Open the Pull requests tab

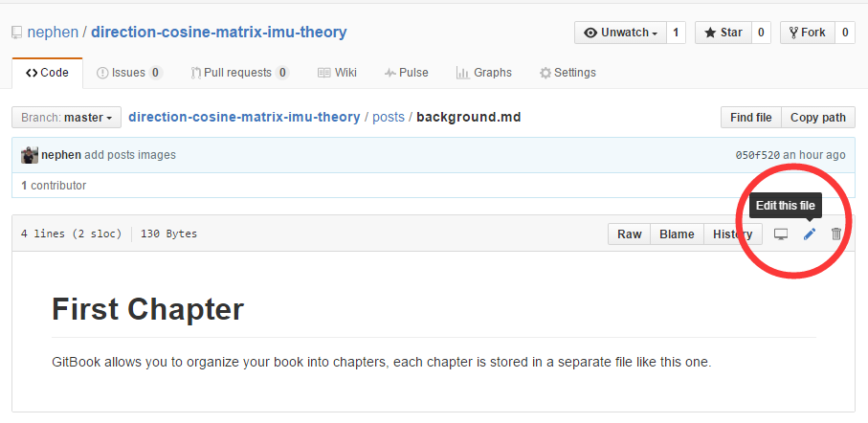(x=239, y=73)
